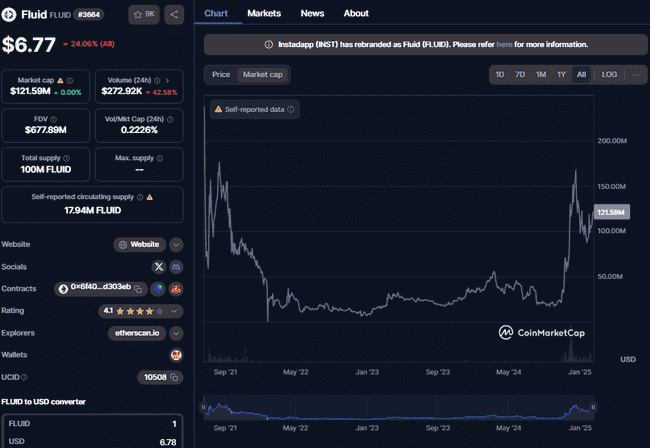Viewport: 650px width, 448px height.
Task: Click the $6.77 price value
Action: (x=29, y=45)
